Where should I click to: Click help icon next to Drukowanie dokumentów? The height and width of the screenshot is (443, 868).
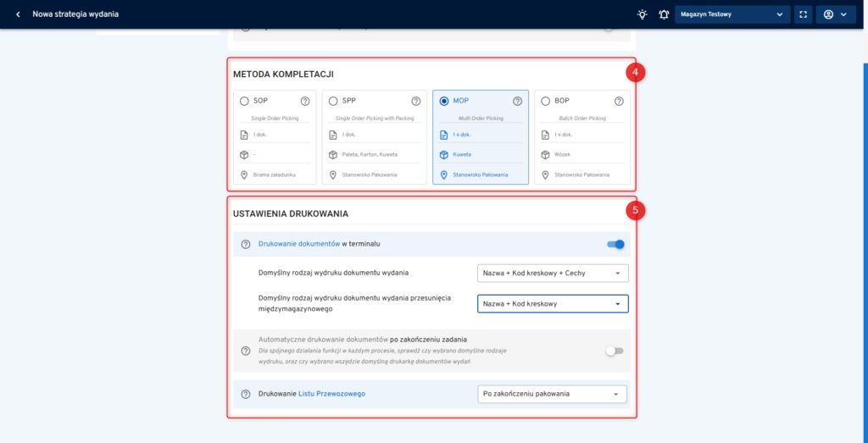coord(246,245)
